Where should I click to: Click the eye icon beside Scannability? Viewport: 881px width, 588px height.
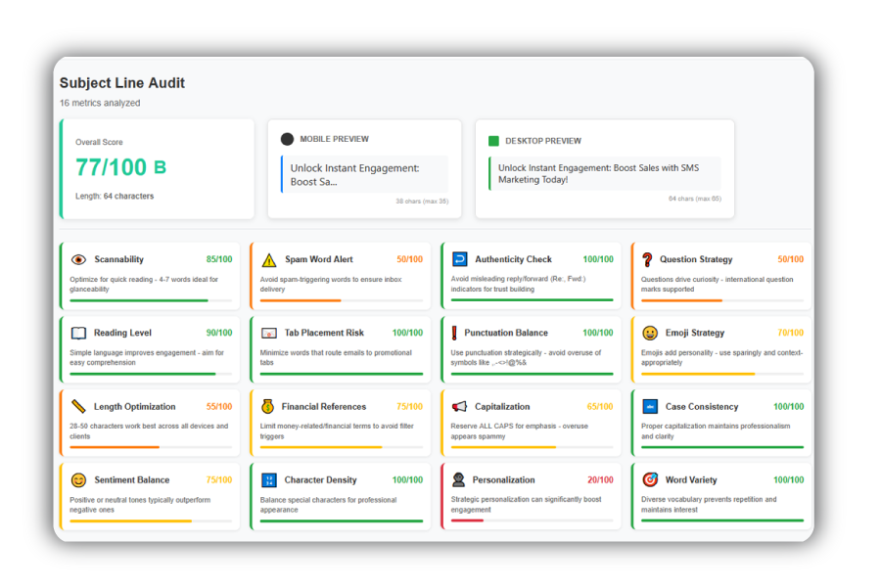click(78, 260)
